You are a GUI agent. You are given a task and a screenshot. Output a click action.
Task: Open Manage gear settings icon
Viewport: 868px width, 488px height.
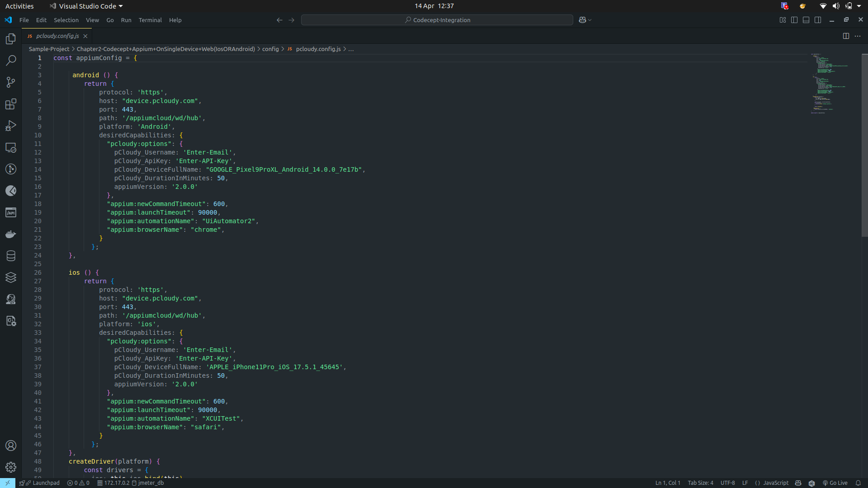click(11, 467)
